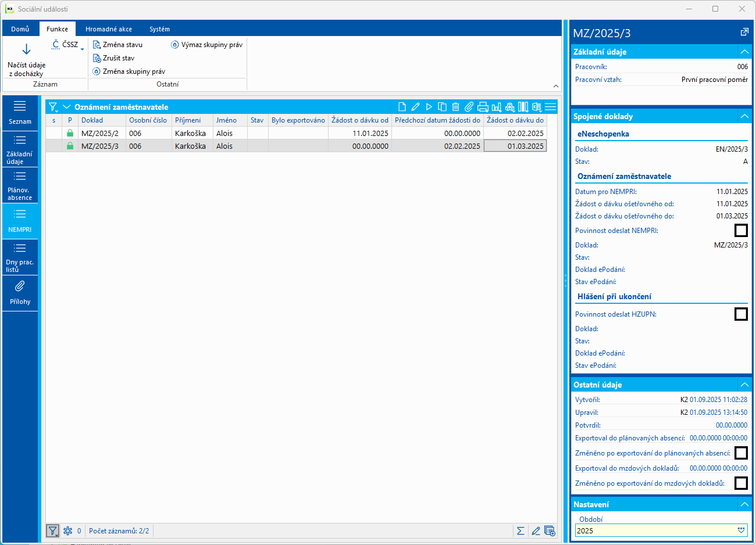Click the snowflake icon in the status bar
Viewport: 756px width, 545px height.
coord(67,530)
